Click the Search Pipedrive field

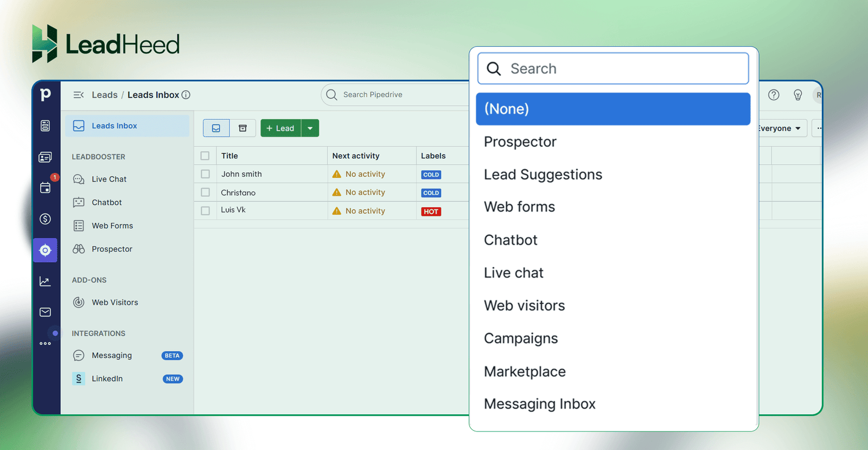395,94
